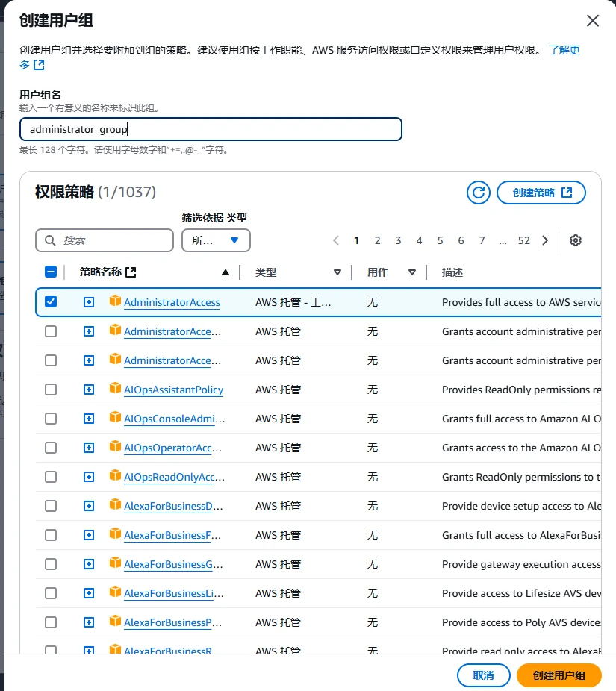Click the AIOpsAssistantPolicy cube icon
Viewport: 616px width, 691px height.
[115, 388]
